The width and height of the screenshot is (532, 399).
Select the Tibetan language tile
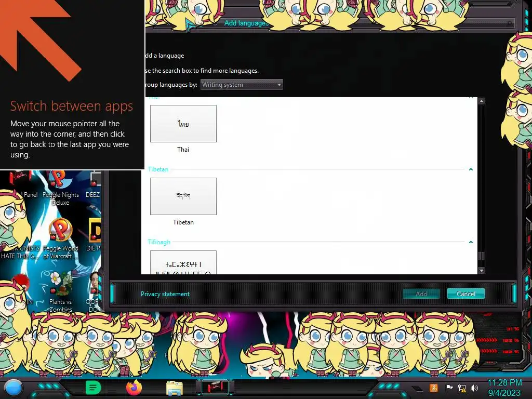coord(183,196)
